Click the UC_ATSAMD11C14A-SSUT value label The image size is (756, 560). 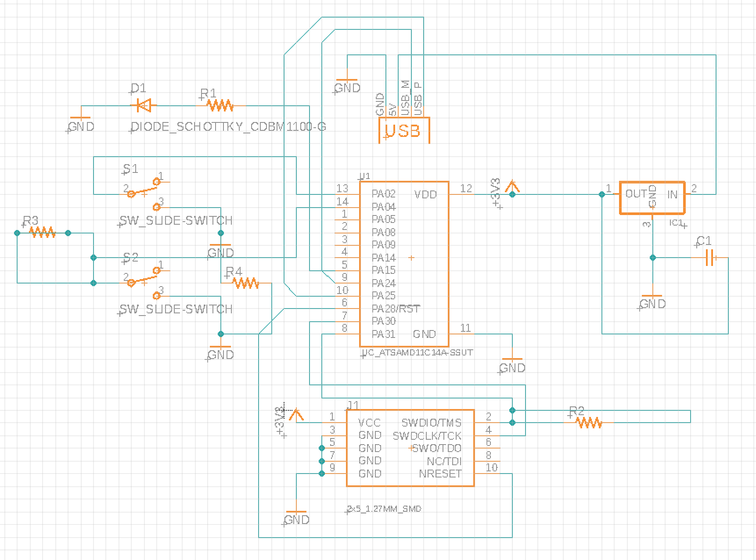click(x=417, y=352)
